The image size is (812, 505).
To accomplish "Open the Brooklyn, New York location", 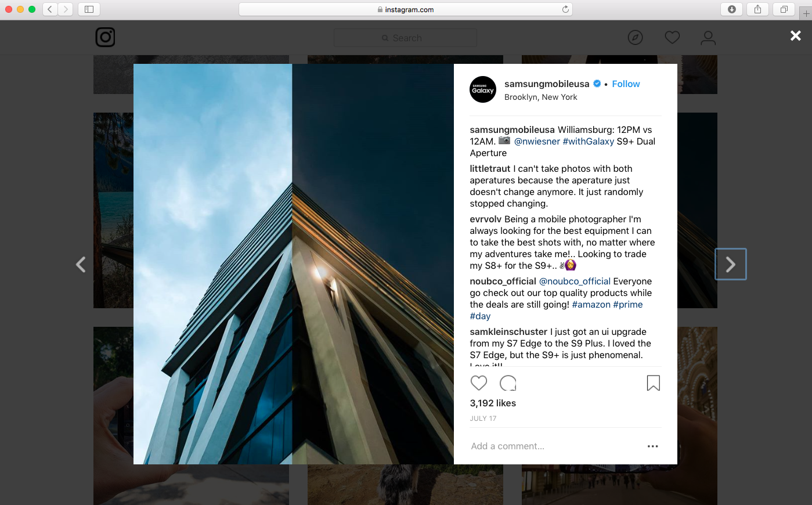I will pos(541,97).
